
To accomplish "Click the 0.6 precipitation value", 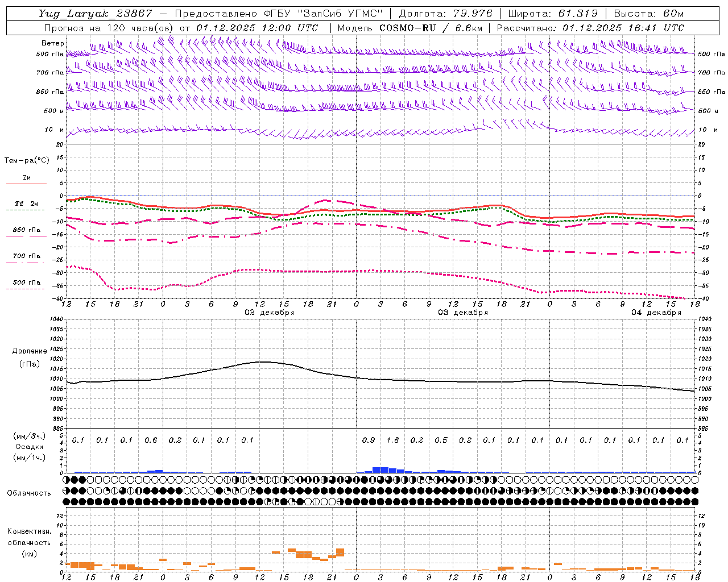I will click(x=151, y=440).
